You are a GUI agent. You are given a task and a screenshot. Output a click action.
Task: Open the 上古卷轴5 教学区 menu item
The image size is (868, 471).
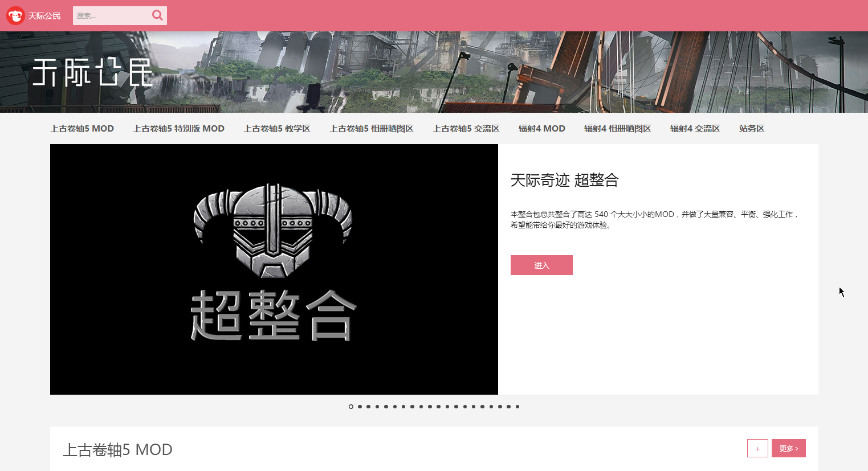click(x=277, y=129)
